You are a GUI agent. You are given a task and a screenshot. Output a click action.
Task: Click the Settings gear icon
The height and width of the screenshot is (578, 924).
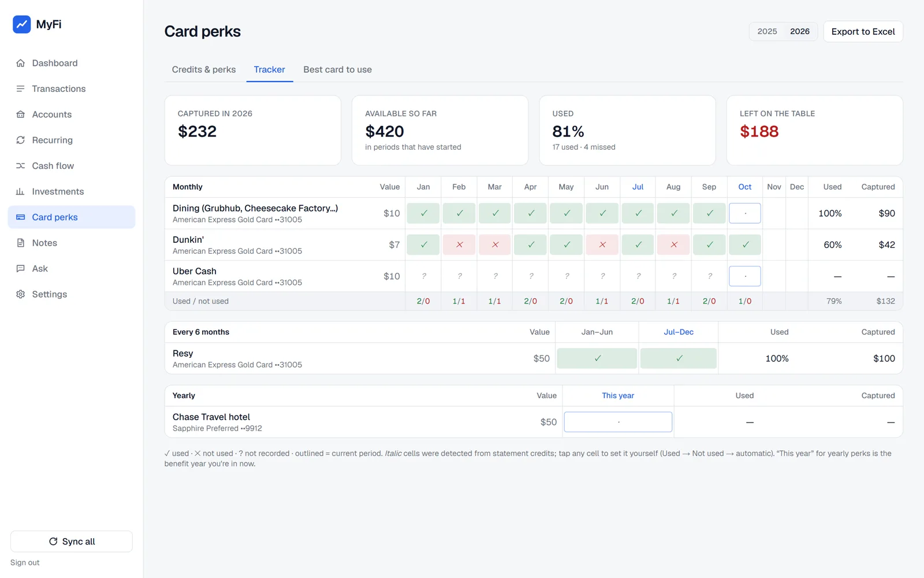(21, 294)
